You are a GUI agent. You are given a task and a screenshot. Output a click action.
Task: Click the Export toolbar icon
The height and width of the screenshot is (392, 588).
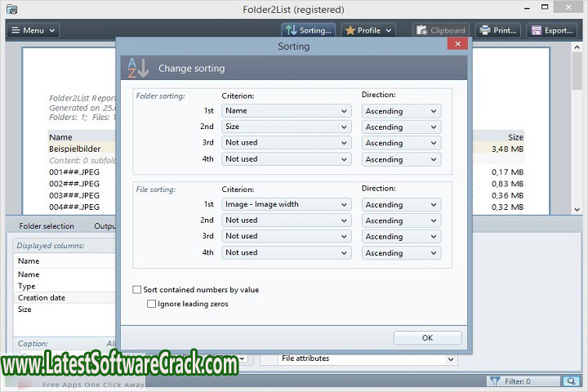tap(537, 30)
